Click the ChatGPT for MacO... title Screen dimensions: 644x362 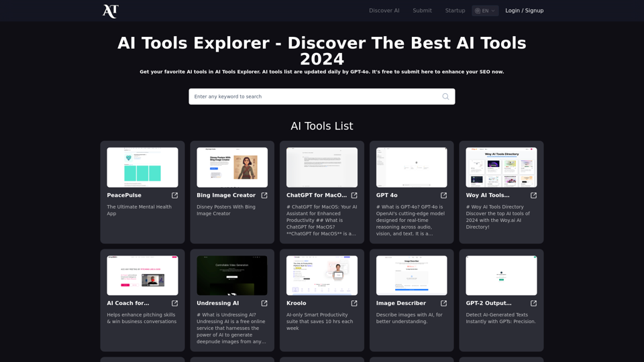coord(317,195)
